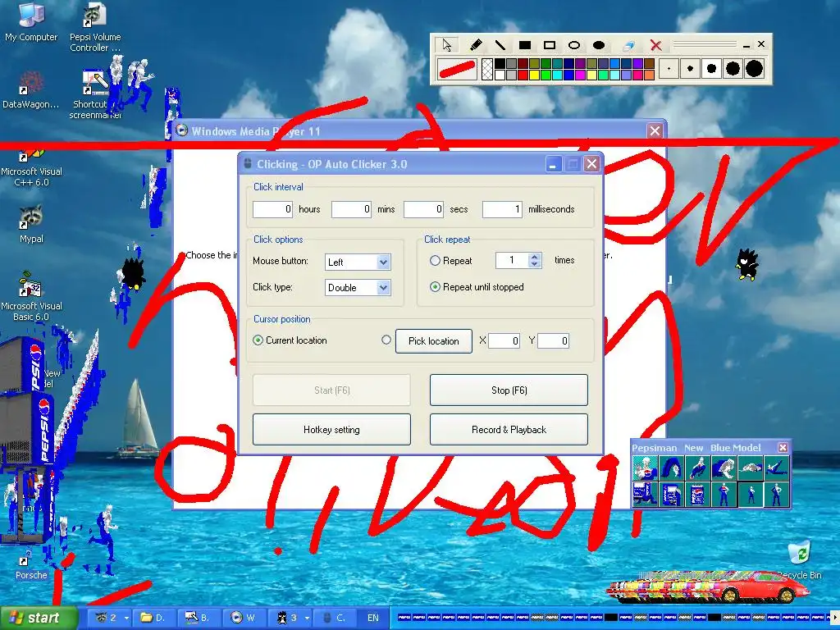This screenshot has width=840, height=630.
Task: Choose the smallest brush size dot
Action: point(669,69)
